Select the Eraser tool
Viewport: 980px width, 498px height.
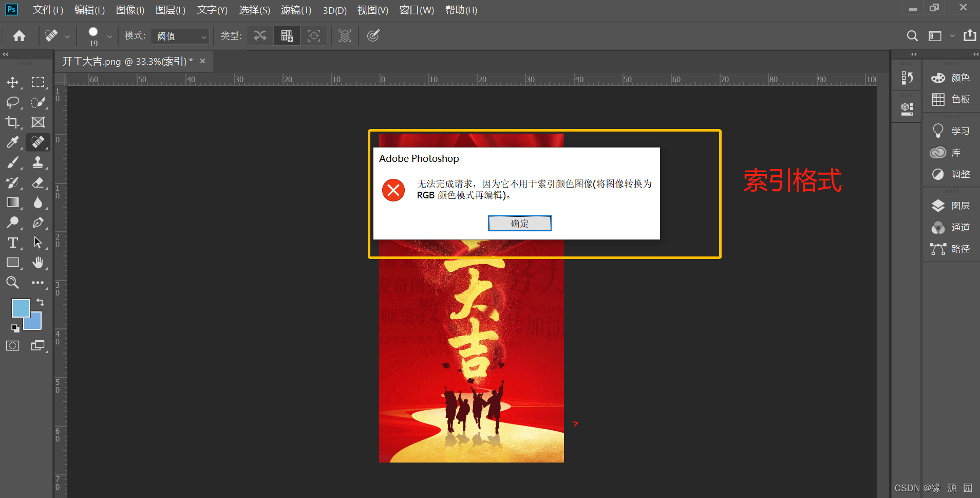[38, 182]
